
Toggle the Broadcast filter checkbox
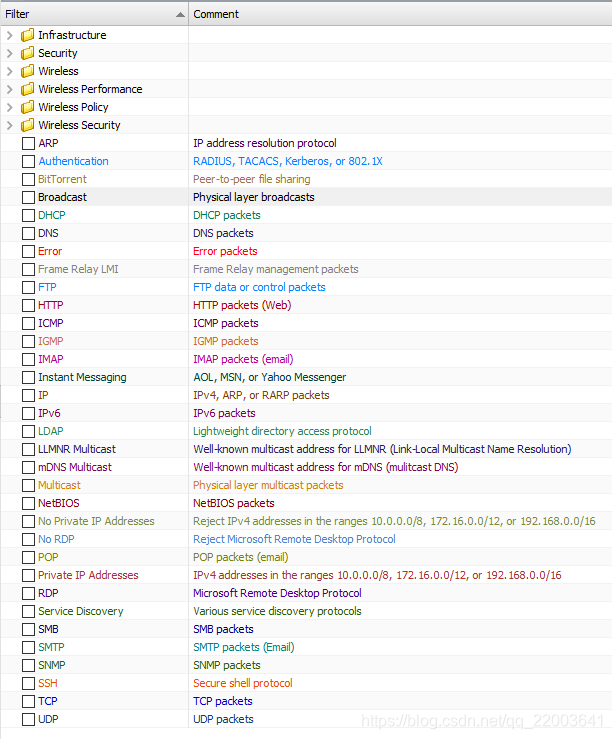pyautogui.click(x=28, y=197)
